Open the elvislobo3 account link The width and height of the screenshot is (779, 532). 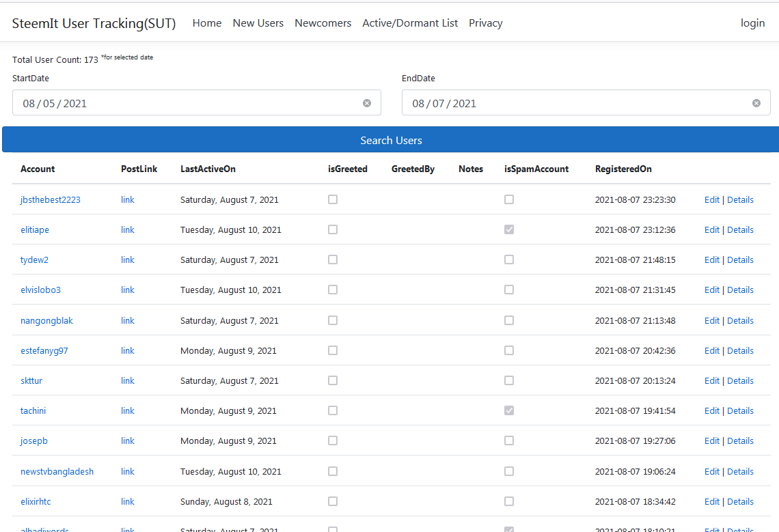40,290
